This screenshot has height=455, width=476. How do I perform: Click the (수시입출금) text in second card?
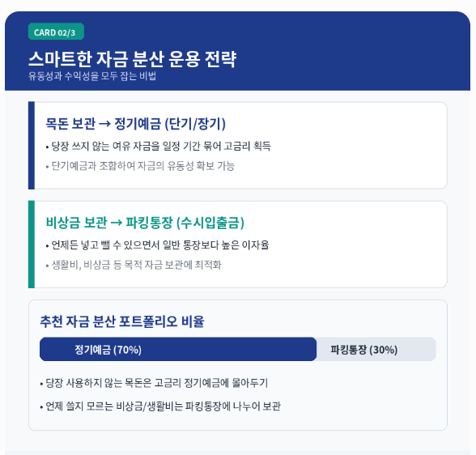(x=210, y=223)
